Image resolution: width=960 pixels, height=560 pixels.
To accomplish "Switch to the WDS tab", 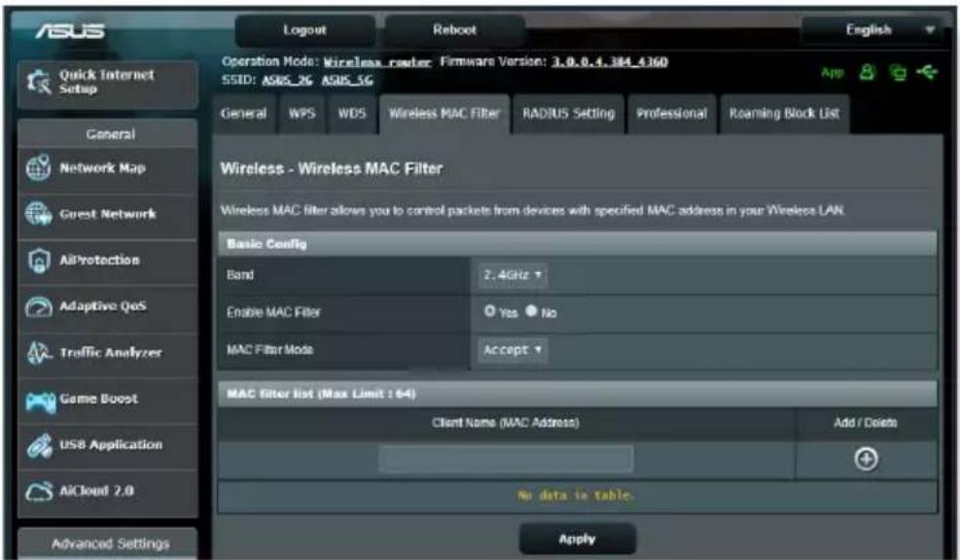I will 351,114.
